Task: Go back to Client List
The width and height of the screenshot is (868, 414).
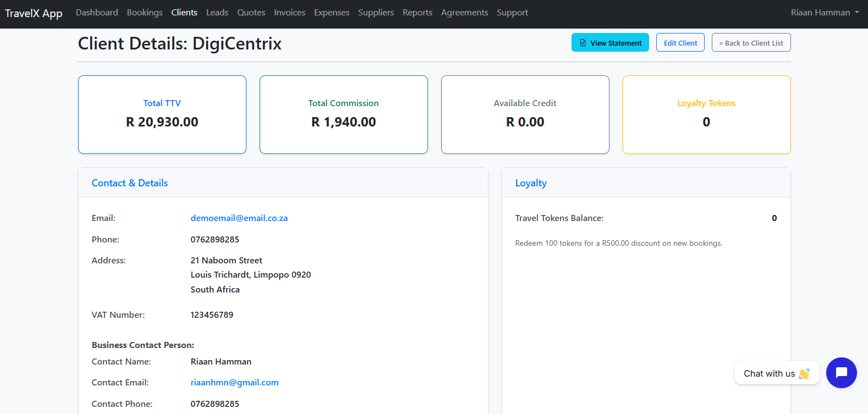Action: tap(751, 43)
